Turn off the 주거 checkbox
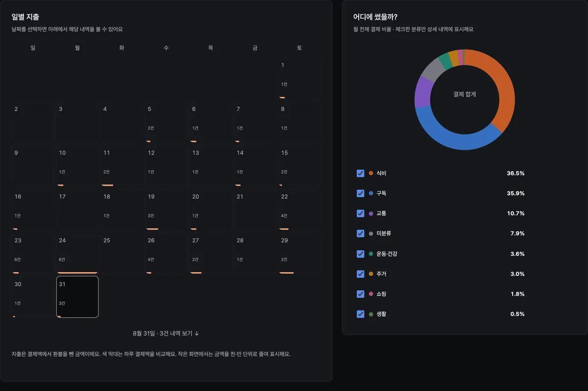Viewport: 588px width, 391px height. (x=361, y=274)
